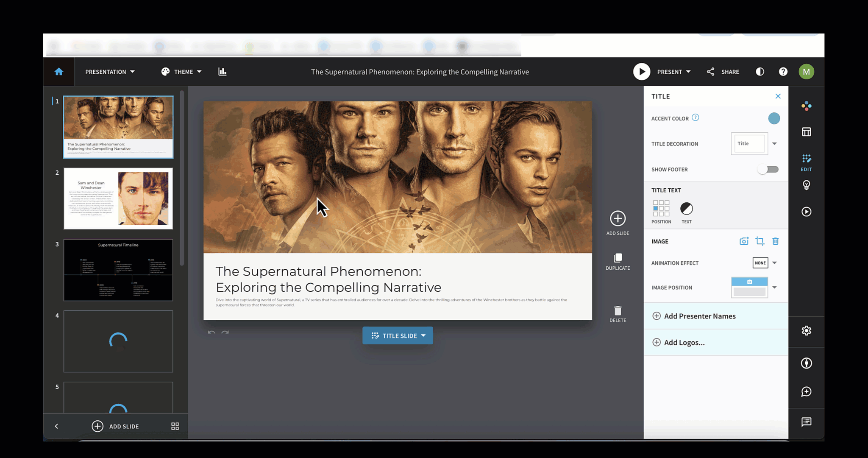Expand Image Position dropdown
This screenshot has width=868, height=458.
pos(774,288)
